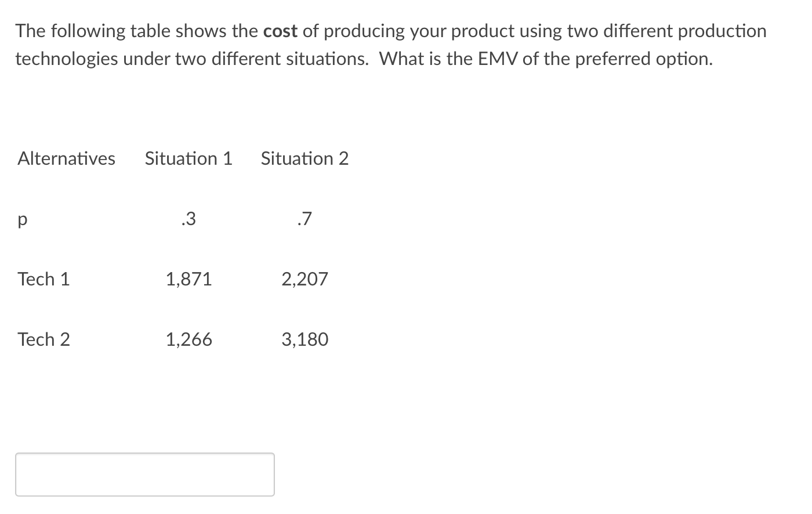This screenshot has width=812, height=514.
Task: Select the cost value 2,207
Action: (304, 279)
